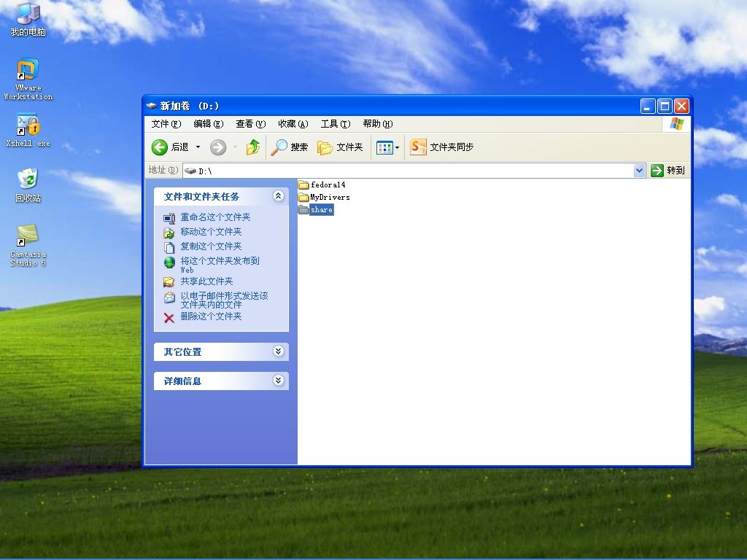Click the 复制这个文件夹 icon
This screenshot has width=747, height=560.
pos(169,247)
